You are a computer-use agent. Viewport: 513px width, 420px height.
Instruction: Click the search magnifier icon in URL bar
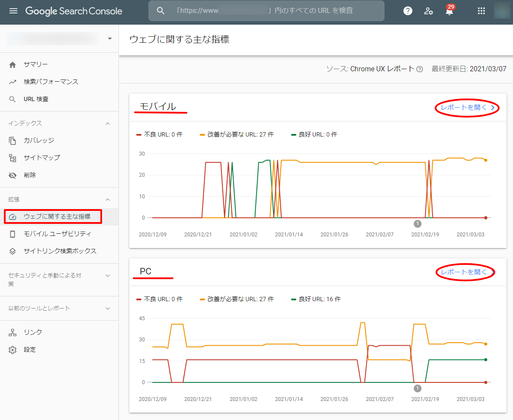(x=160, y=11)
